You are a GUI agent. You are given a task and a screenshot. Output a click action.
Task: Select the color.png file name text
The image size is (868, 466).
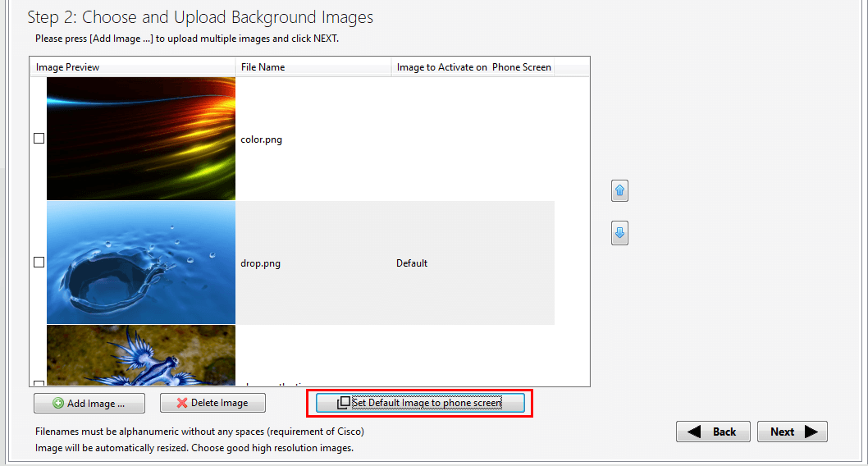point(261,139)
